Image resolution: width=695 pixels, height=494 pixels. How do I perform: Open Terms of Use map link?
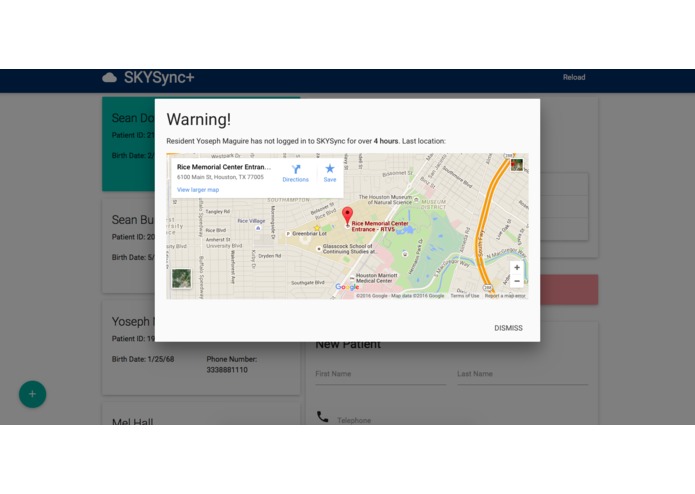(x=465, y=296)
